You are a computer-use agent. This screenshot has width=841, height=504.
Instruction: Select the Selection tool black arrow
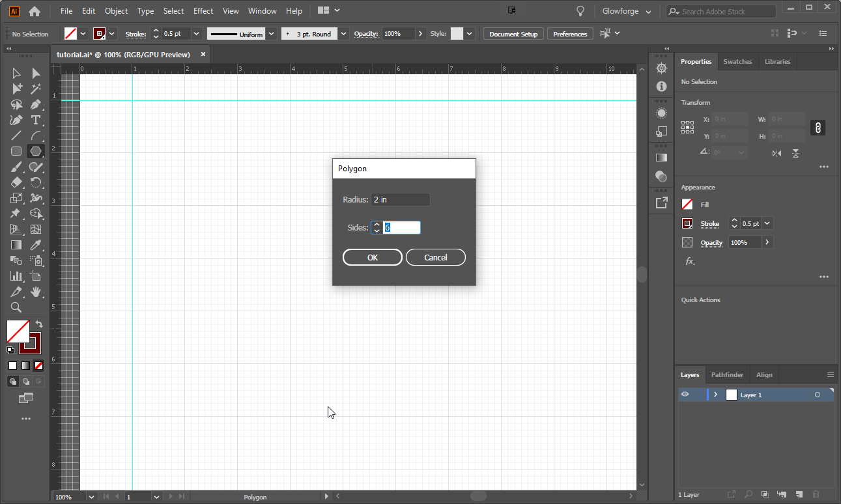pyautogui.click(x=16, y=73)
